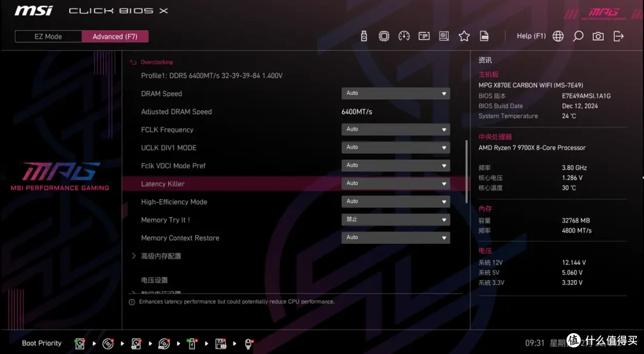Screen dimensions: 644x354
Task: Select the first hard disk boot device icon
Action: [80, 343]
